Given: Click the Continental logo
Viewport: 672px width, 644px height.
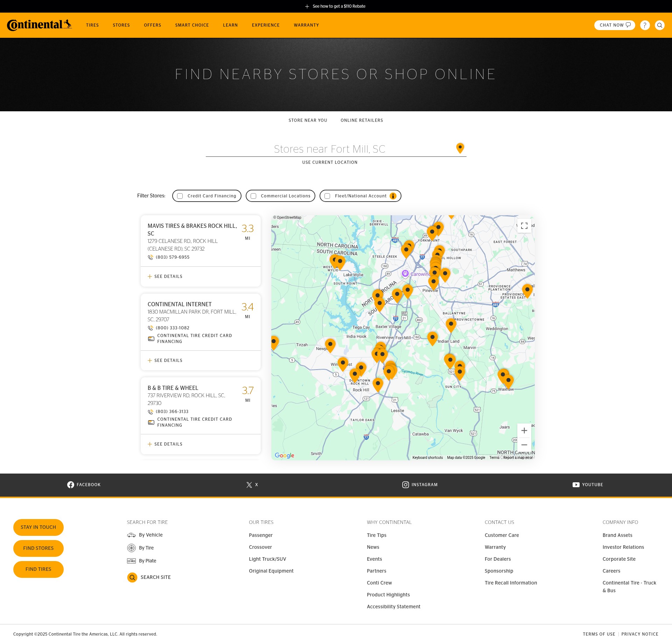Looking at the screenshot, I should pyautogui.click(x=39, y=25).
